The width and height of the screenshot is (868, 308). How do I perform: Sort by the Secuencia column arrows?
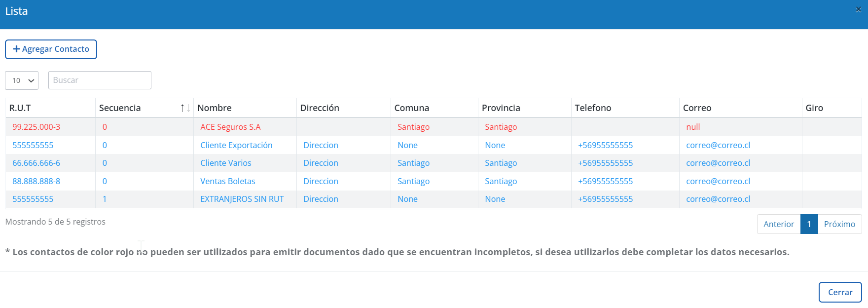point(185,108)
